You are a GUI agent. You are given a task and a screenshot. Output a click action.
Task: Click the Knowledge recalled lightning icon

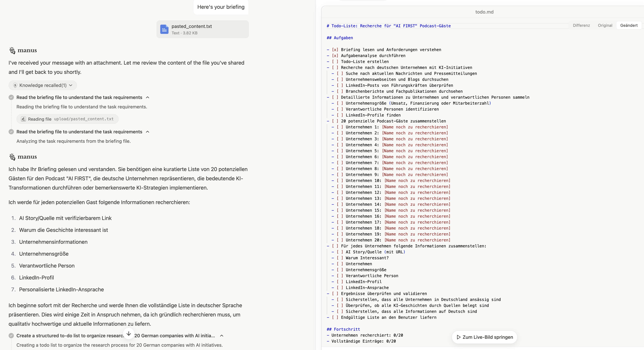(x=15, y=85)
